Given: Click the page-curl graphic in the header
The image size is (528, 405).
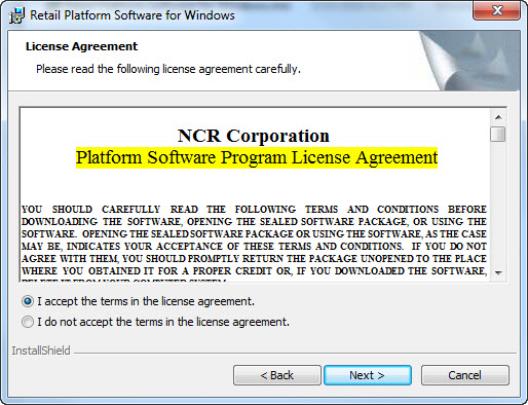Looking at the screenshot, I should pos(469,61).
